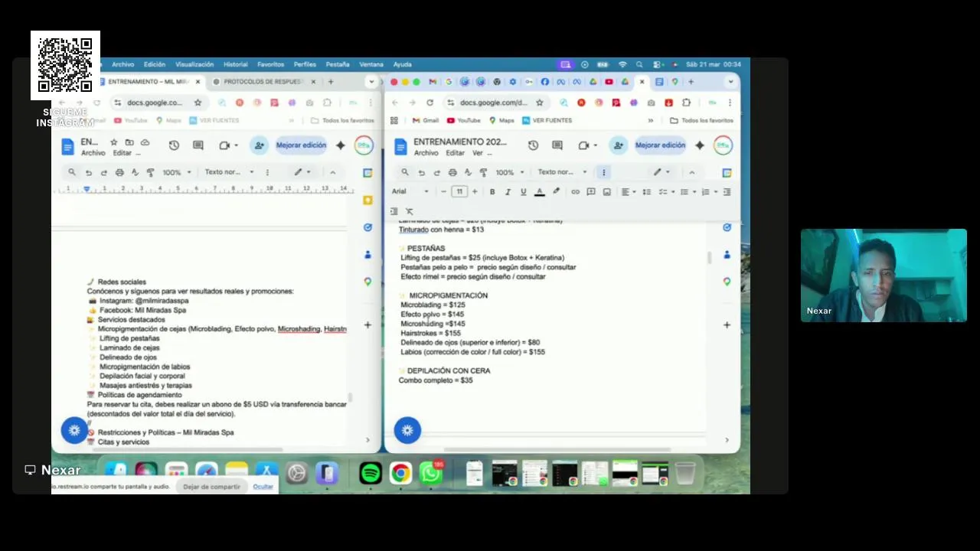Click the share button in right document
The image size is (980, 551).
(618, 145)
